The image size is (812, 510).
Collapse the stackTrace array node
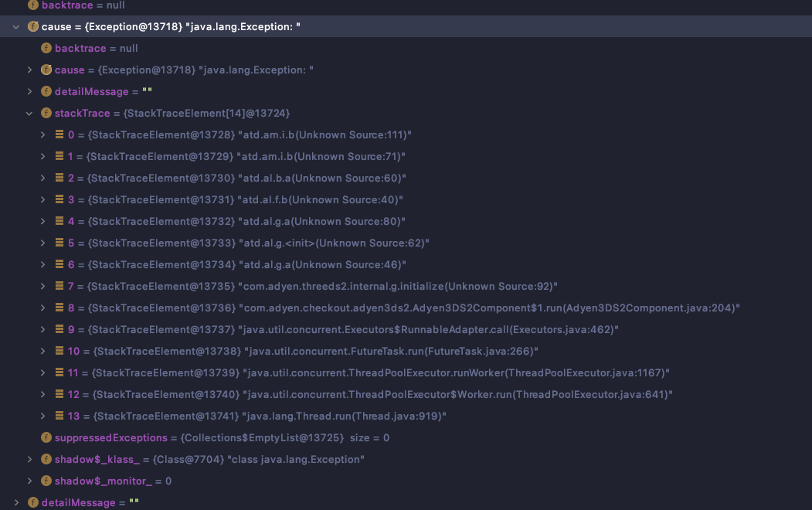pos(29,113)
